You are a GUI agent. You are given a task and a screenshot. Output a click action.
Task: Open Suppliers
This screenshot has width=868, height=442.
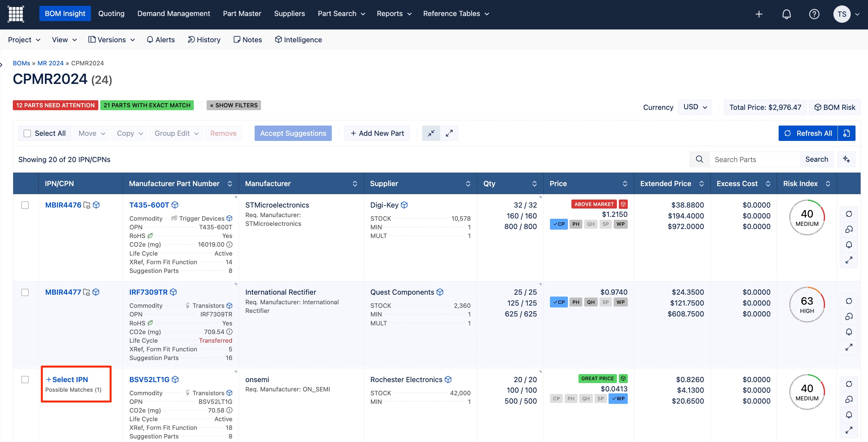(290, 14)
